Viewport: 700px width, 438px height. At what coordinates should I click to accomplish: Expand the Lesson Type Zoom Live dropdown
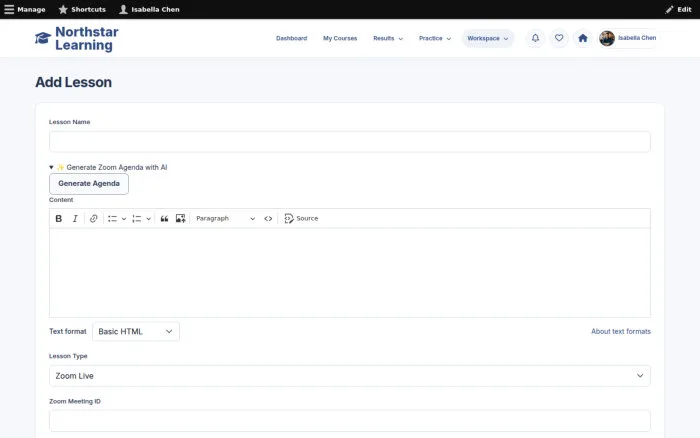click(x=350, y=376)
